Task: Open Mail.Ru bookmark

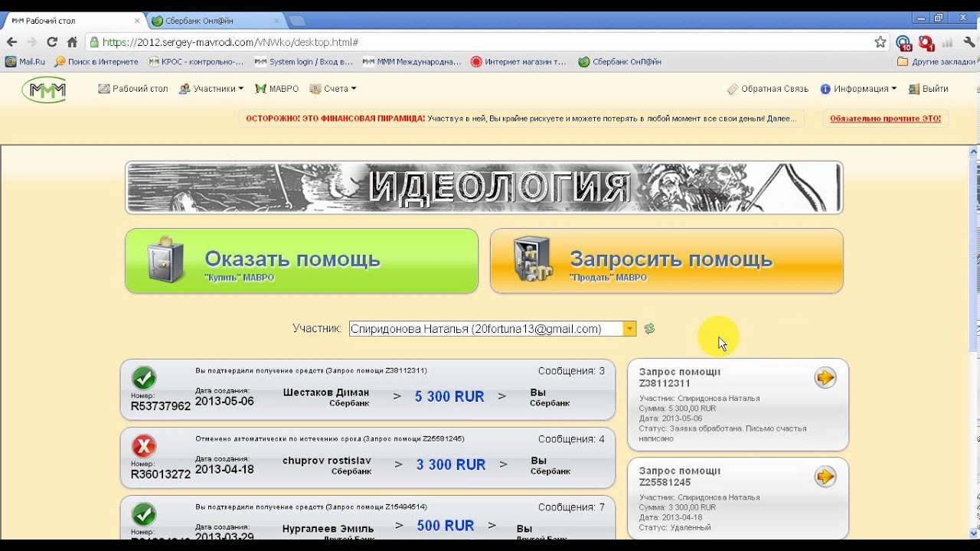Action: click(25, 62)
